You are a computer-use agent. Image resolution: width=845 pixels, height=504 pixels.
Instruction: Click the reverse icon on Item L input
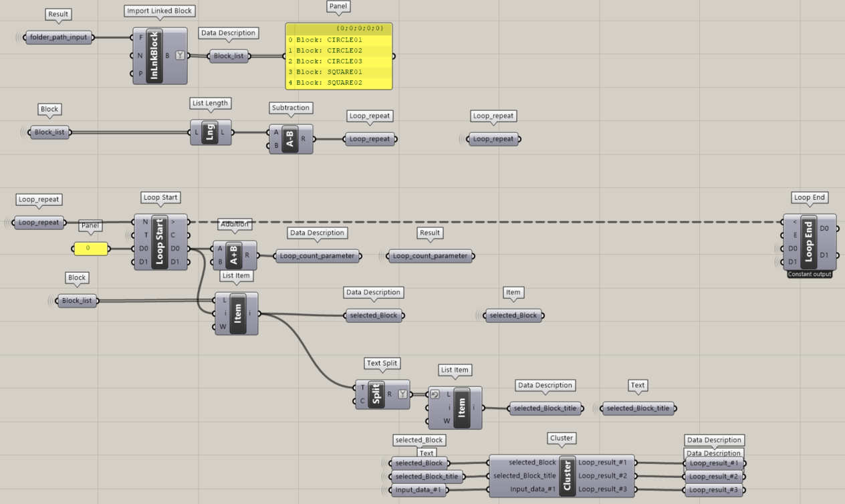[x=435, y=394]
